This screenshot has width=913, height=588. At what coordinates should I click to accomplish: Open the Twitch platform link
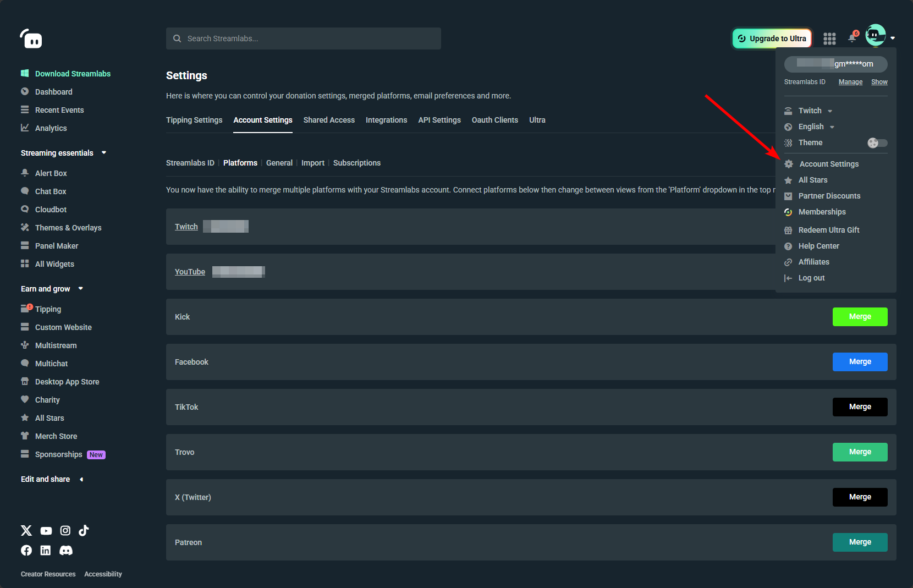(x=186, y=227)
